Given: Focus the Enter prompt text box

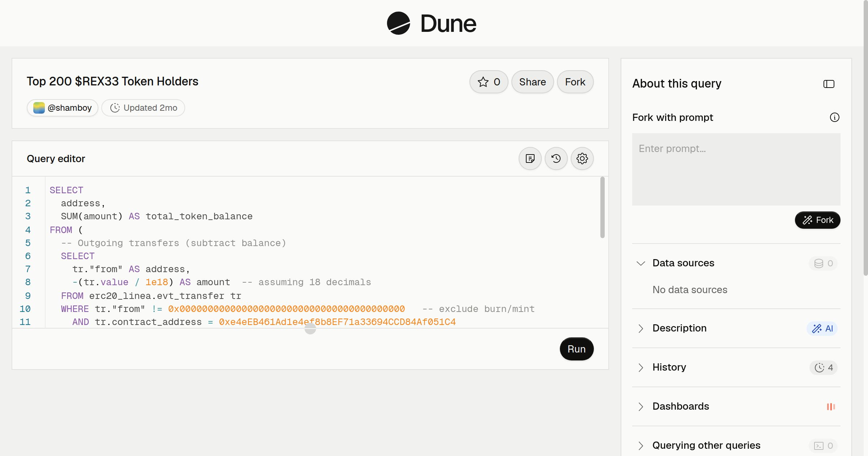Looking at the screenshot, I should tap(736, 169).
